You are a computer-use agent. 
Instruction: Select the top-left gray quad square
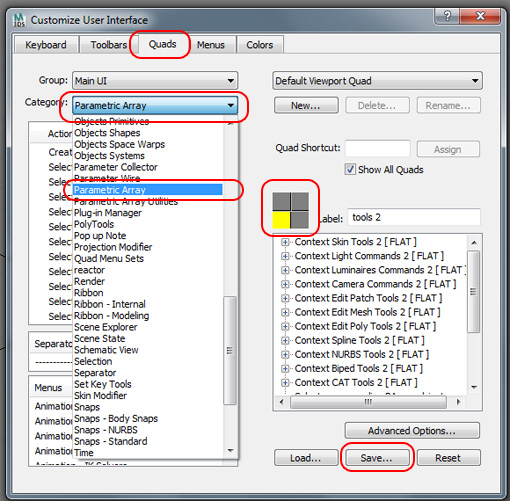click(281, 201)
